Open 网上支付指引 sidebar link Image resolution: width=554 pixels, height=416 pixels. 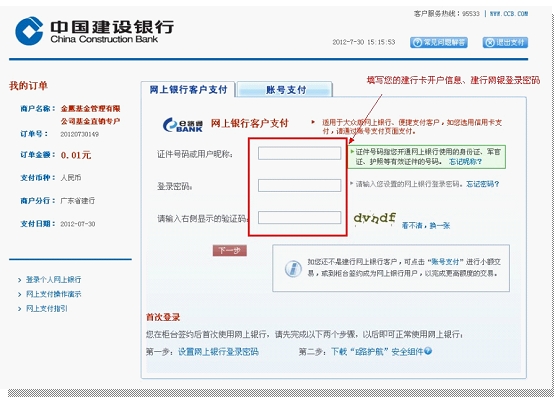pos(47,309)
